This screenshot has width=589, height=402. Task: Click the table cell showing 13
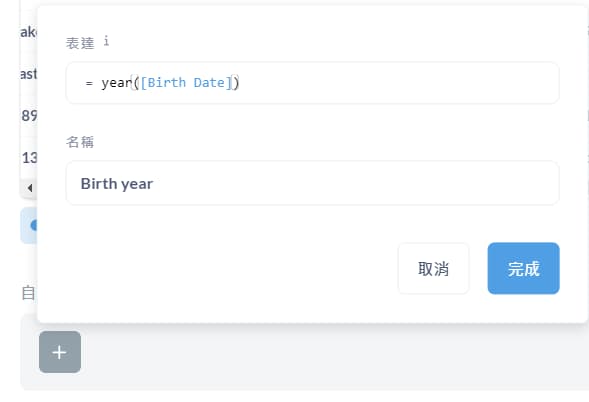point(29,157)
